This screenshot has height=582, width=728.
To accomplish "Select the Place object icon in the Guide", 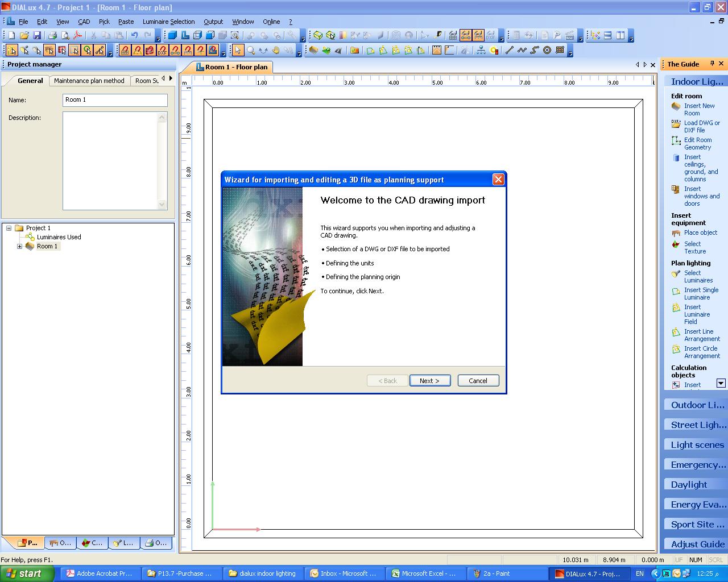I will pos(676,232).
